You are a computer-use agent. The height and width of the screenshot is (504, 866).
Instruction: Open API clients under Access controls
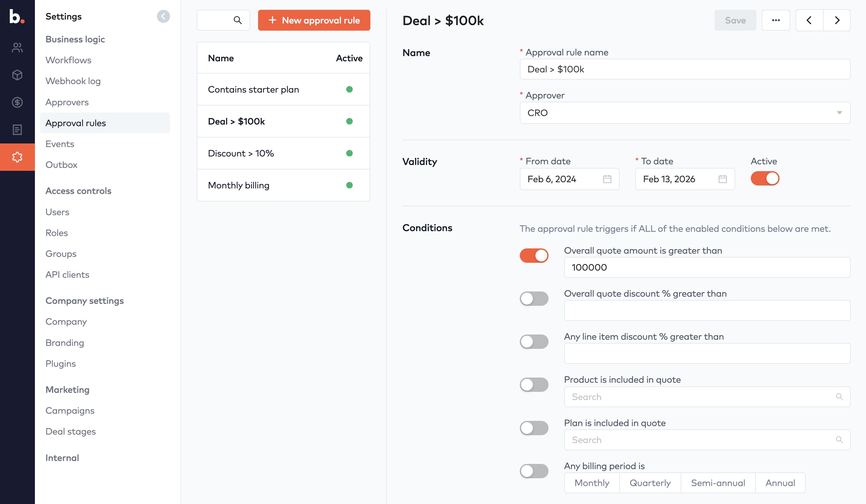tap(67, 275)
